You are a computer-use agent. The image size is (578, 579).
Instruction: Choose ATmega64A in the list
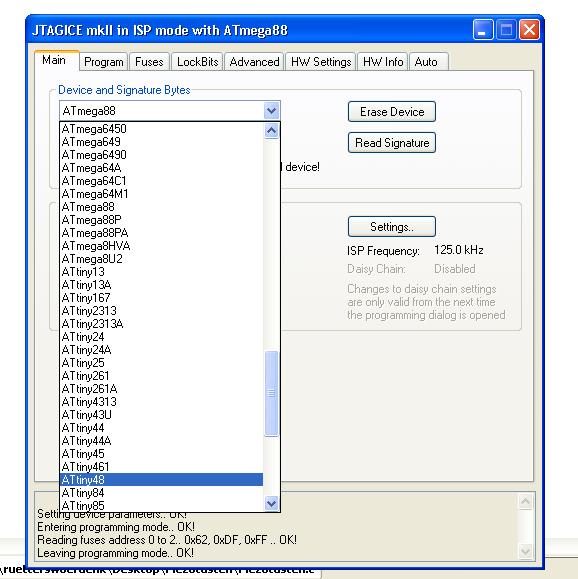point(161,168)
